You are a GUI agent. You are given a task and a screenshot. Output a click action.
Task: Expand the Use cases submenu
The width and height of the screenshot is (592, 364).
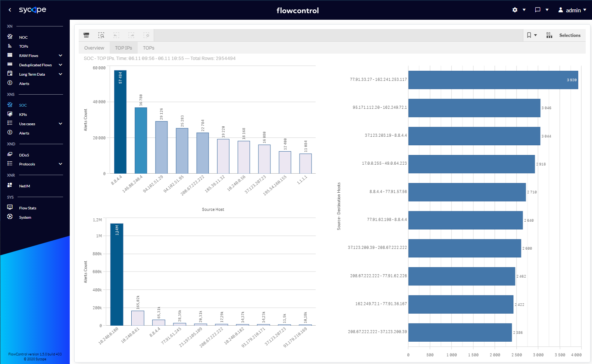[60, 124]
